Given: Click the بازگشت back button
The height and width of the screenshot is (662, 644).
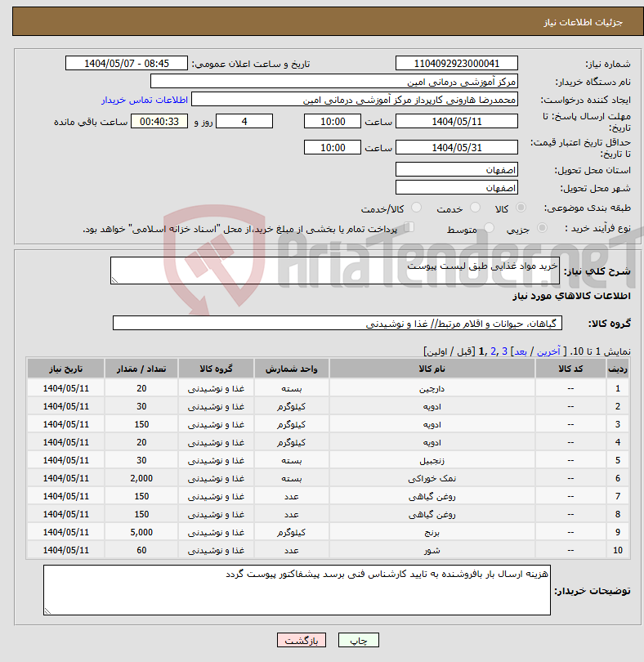Looking at the screenshot, I should click(301, 640).
